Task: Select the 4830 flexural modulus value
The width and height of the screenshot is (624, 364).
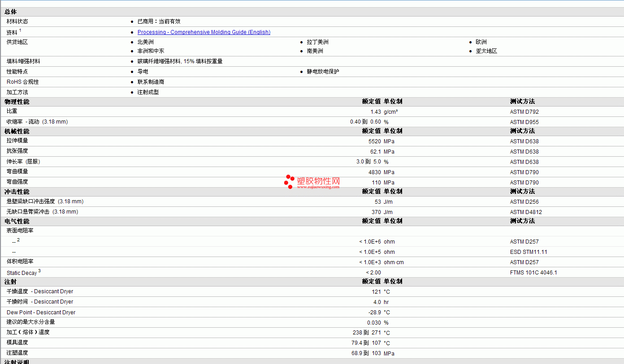Action: (375, 172)
